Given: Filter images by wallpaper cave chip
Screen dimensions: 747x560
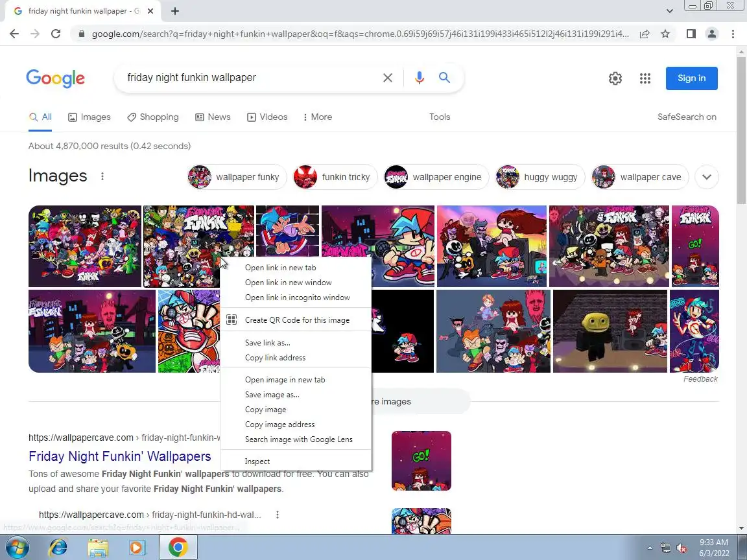Looking at the screenshot, I should tap(640, 177).
